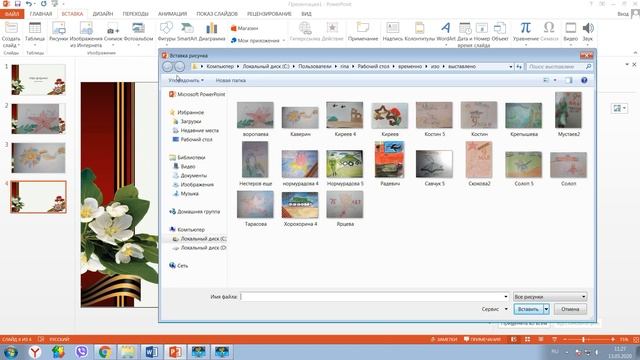
Task: Insert a text box via Надпись
Action: (393, 32)
